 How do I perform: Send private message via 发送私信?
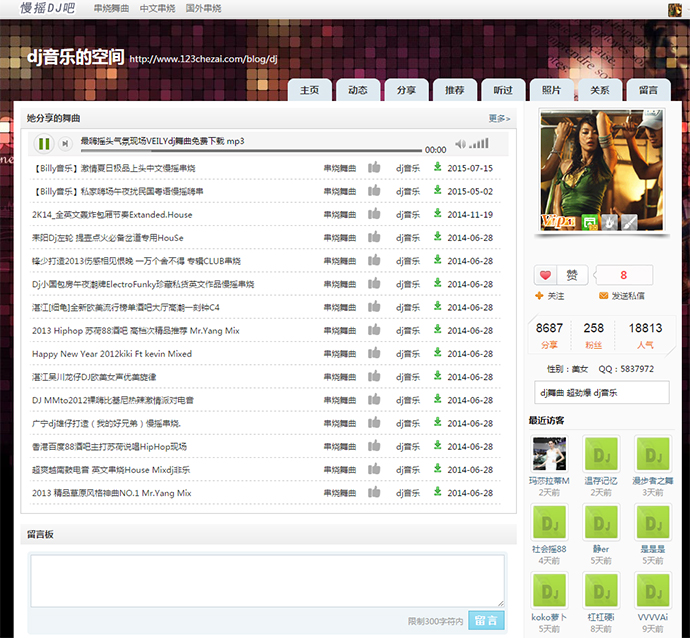622,296
